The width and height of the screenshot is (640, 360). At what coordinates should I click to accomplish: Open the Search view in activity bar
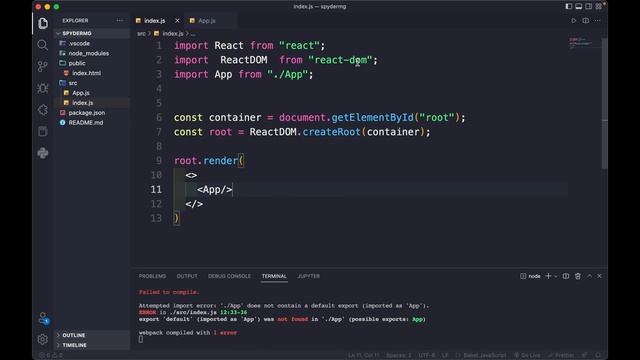click(42, 45)
